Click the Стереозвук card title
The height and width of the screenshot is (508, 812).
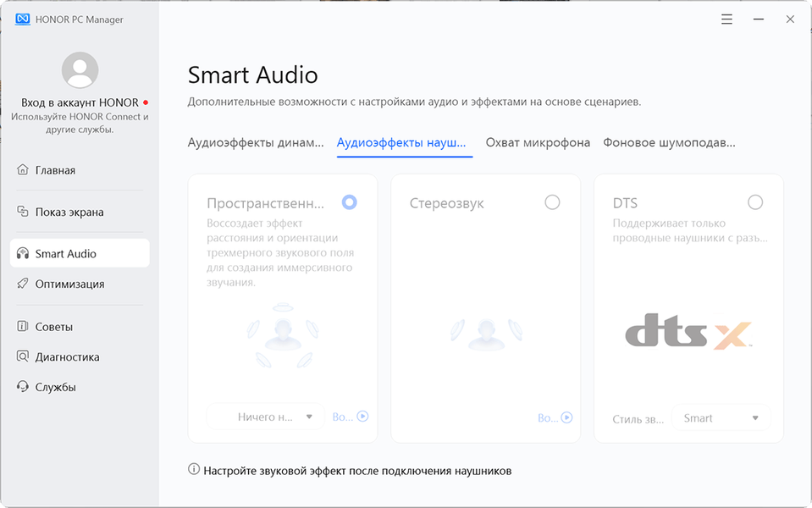click(446, 203)
